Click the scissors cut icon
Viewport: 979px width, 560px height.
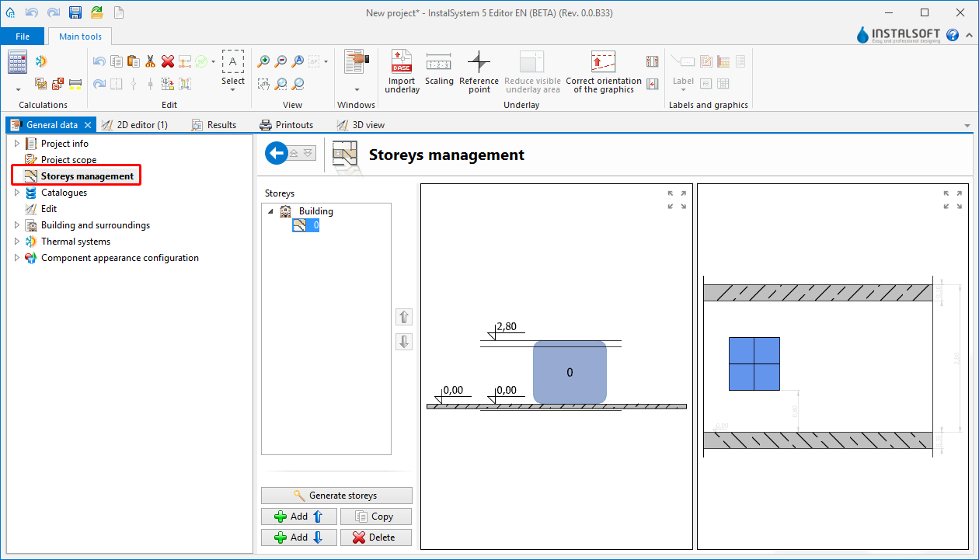point(151,61)
